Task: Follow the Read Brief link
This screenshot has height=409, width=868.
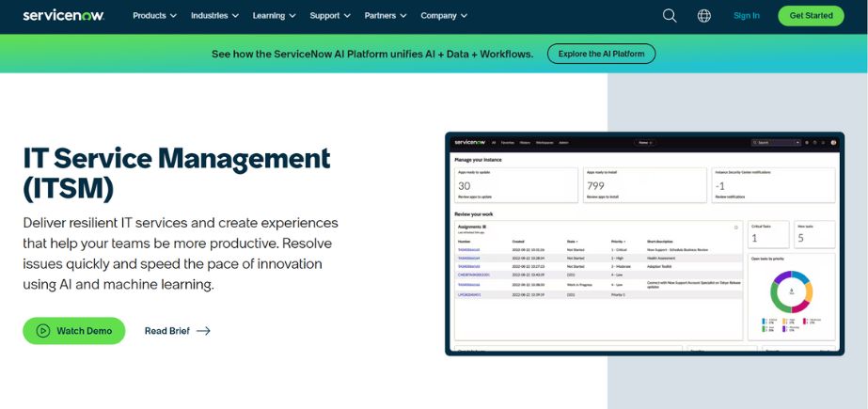Action: [177, 331]
